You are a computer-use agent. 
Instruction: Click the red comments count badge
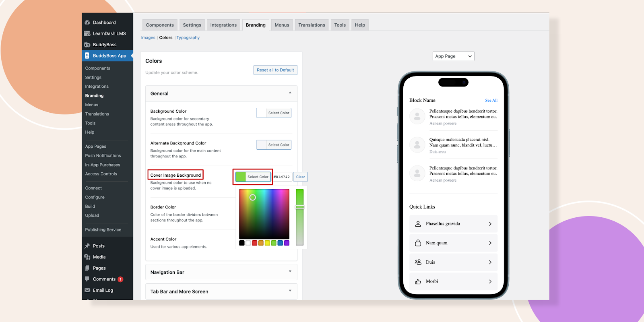[120, 279]
